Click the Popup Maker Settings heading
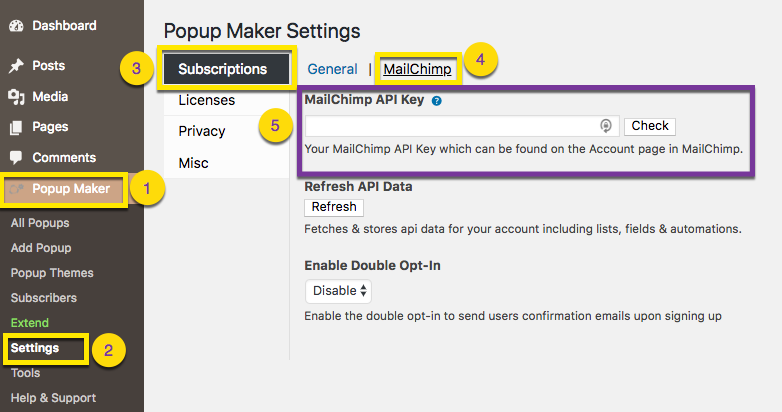The height and width of the screenshot is (412, 782). coord(262,31)
